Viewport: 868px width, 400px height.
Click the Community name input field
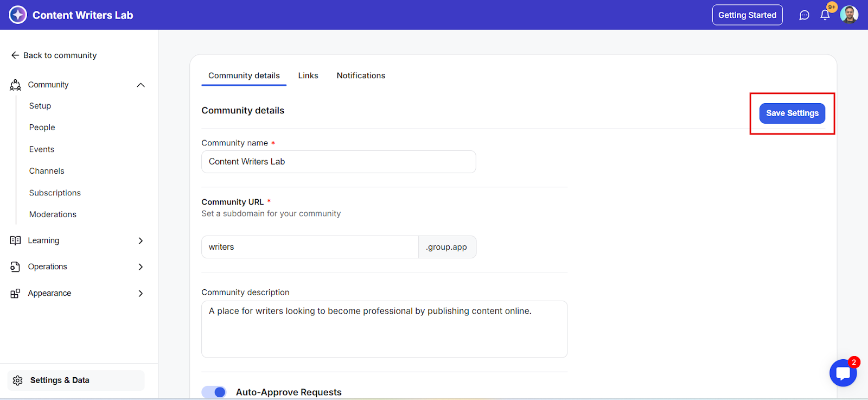(339, 162)
